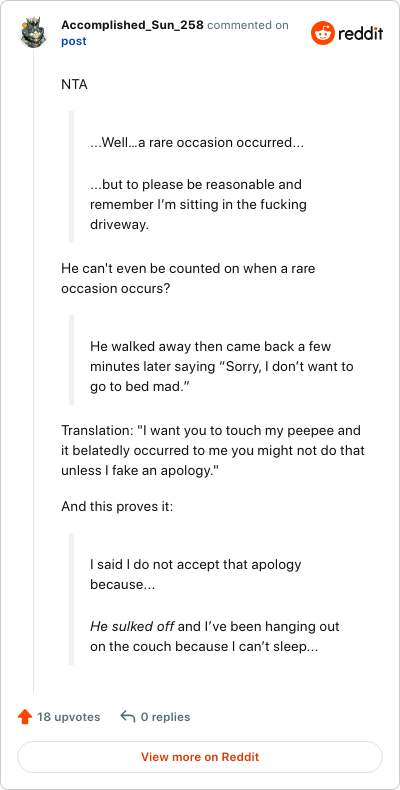Click the "View more on Reddit" button

click(200, 757)
